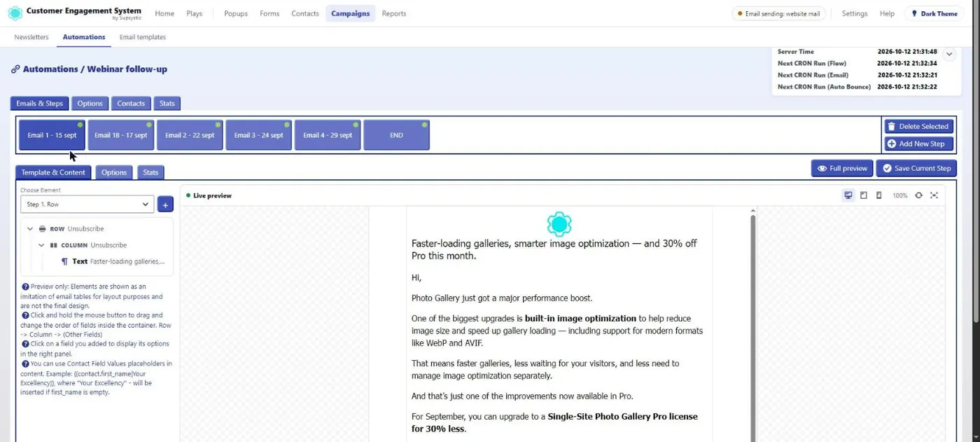Screen dimensions: 980x442
Task: Open automation Stats tab beside Contacts
Action: (x=167, y=103)
